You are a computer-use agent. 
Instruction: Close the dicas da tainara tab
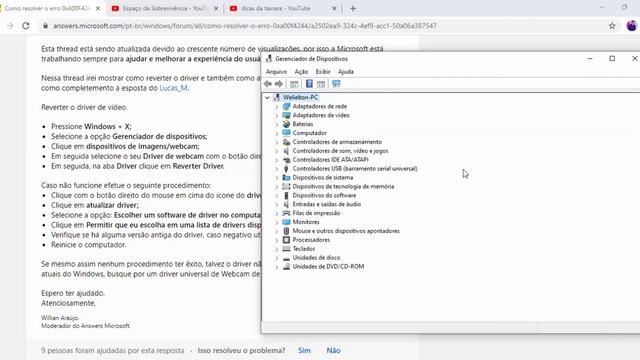pyautogui.click(x=334, y=8)
